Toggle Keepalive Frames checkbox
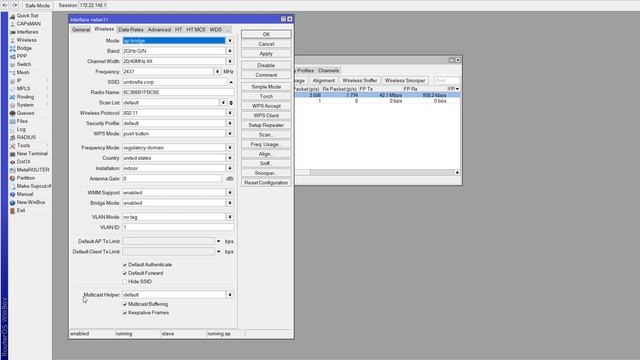This screenshot has width=640, height=360. pyautogui.click(x=125, y=313)
